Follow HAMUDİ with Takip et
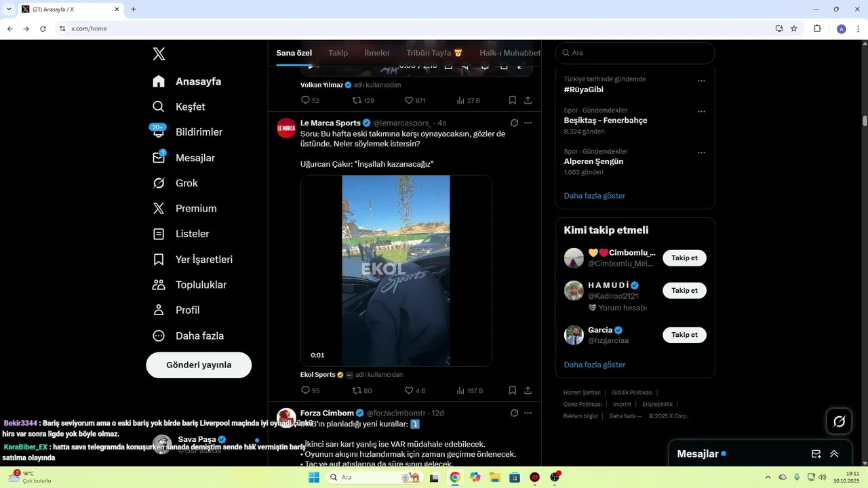The height and width of the screenshot is (488, 868). 684,291
